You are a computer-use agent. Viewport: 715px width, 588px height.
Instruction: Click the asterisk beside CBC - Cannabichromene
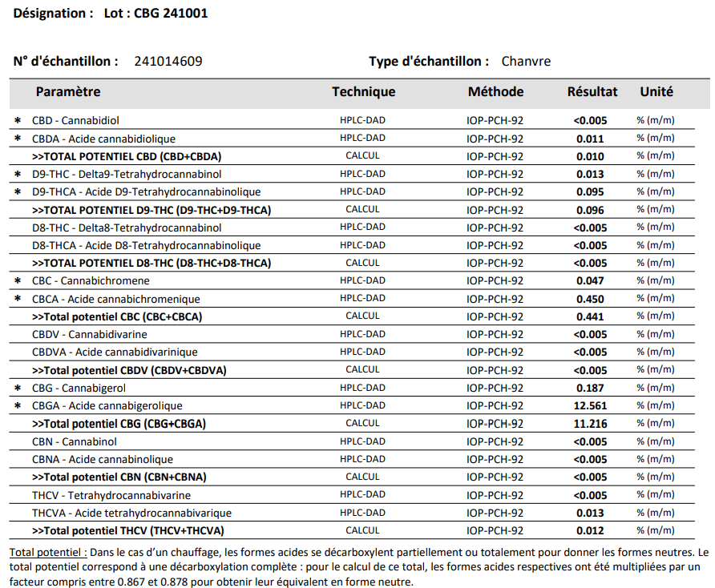(x=18, y=281)
